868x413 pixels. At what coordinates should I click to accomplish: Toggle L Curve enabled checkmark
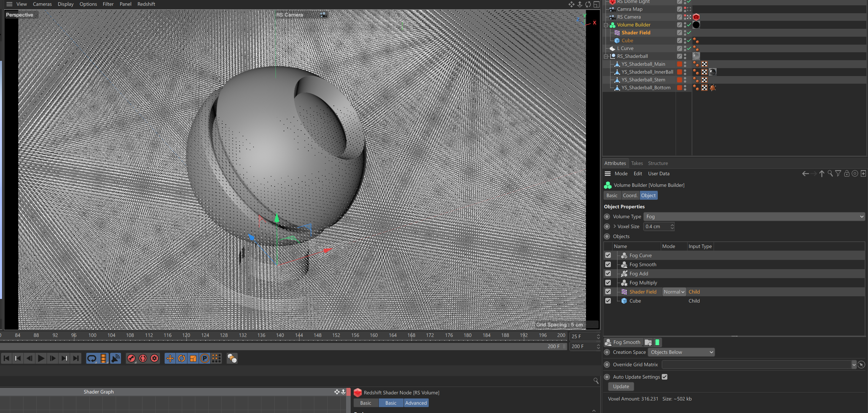pos(689,48)
